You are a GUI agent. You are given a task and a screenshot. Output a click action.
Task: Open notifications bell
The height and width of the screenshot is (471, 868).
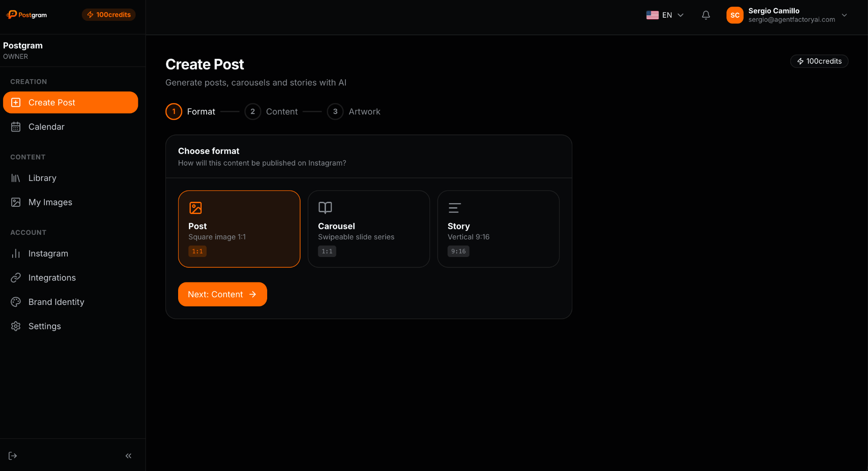[706, 15]
